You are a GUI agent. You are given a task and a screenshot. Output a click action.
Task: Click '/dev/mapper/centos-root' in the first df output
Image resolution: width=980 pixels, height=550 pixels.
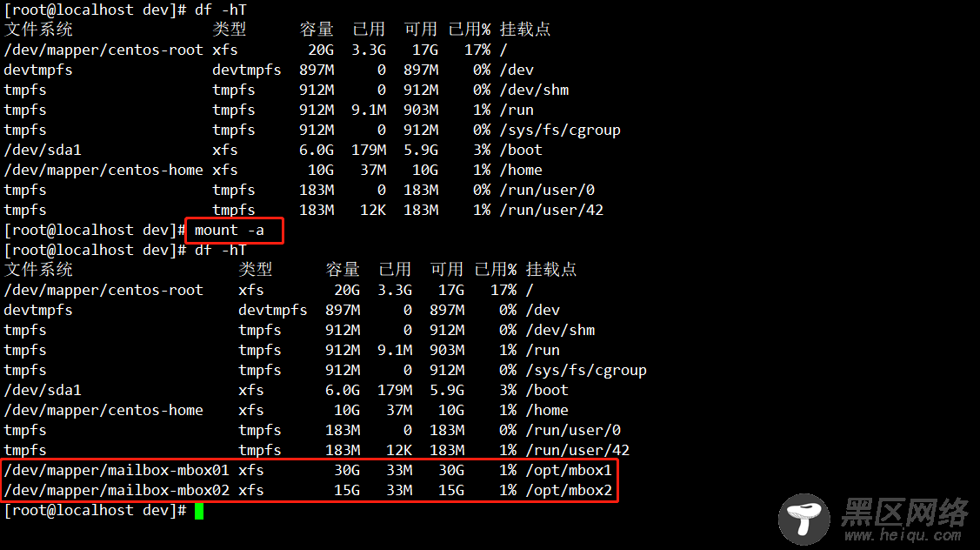(x=103, y=50)
